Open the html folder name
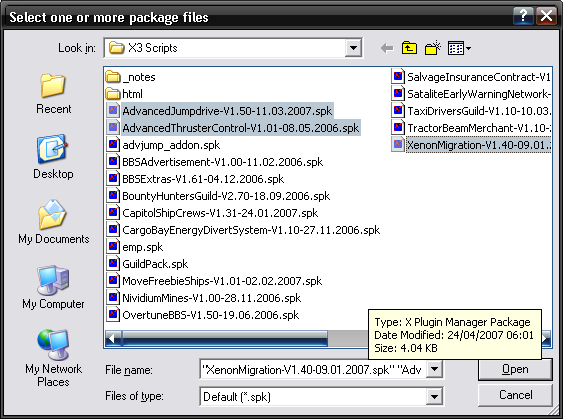 coord(132,94)
